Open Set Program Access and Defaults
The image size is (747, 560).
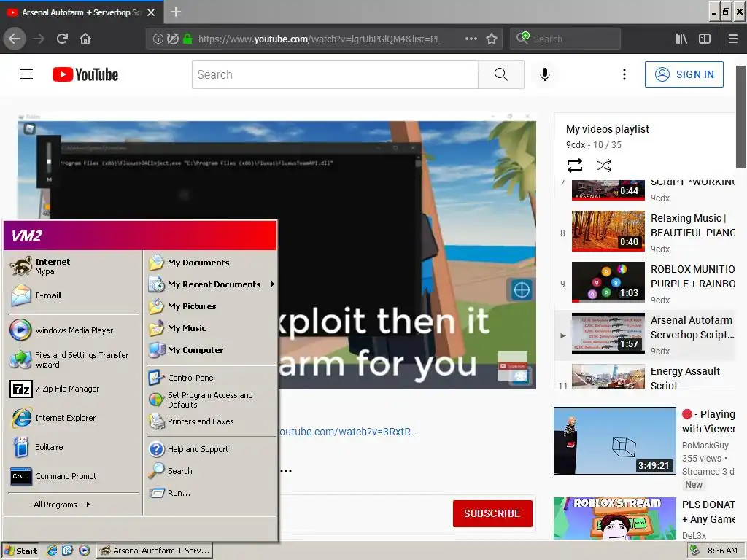click(201, 400)
